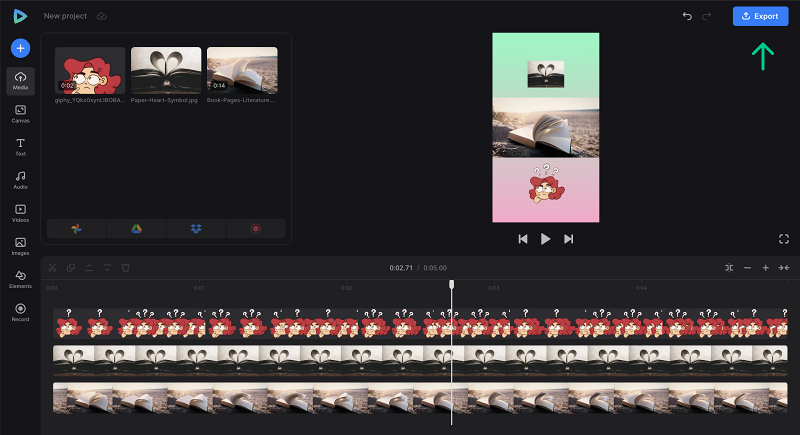Click the New project title

[65, 16]
